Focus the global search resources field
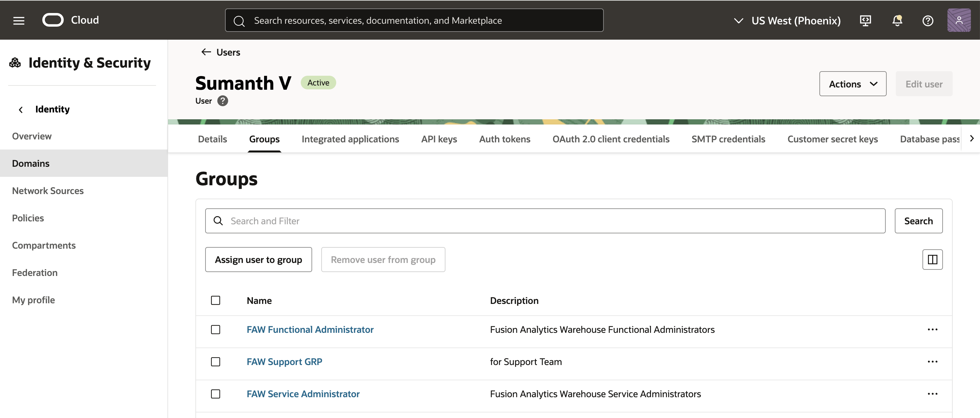Viewport: 980px width, 418px height. (x=414, y=20)
